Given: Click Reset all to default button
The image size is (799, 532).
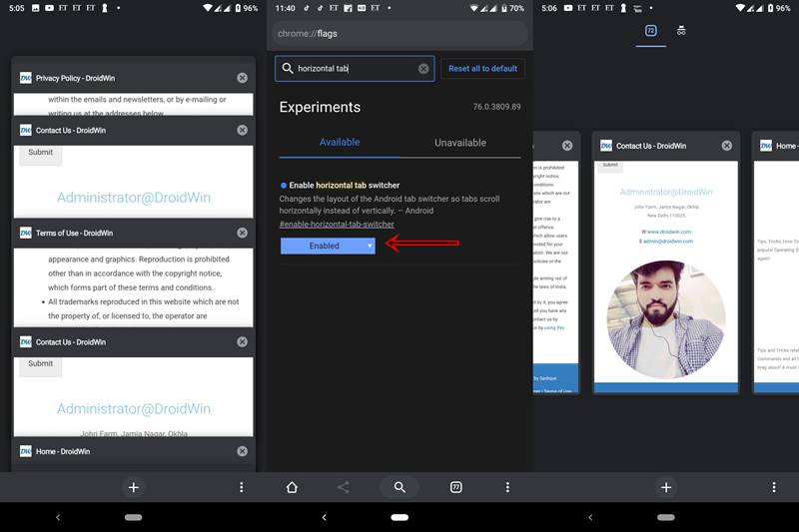Looking at the screenshot, I should coord(482,68).
